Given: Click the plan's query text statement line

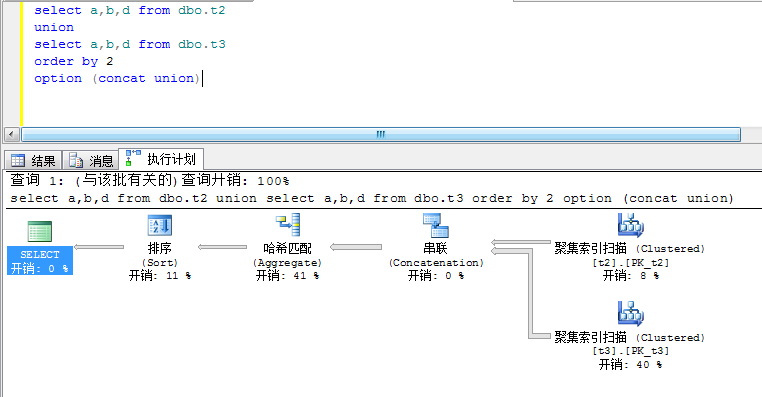Looking at the screenshot, I should [x=372, y=198].
